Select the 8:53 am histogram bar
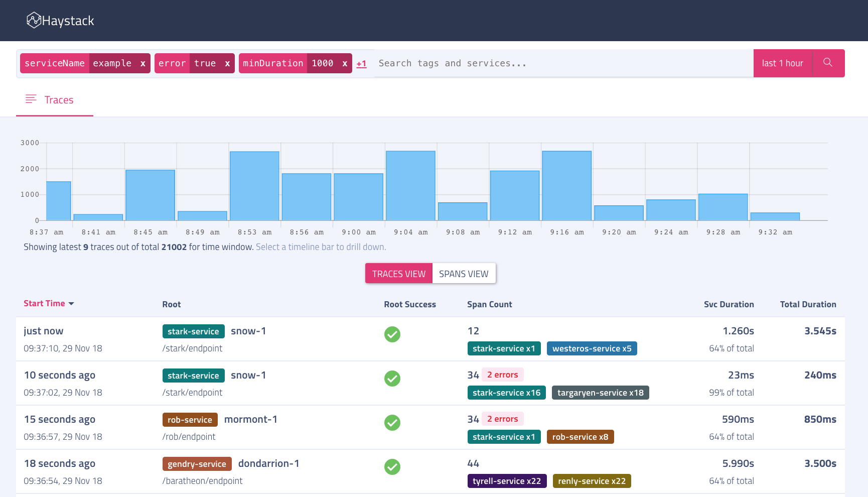The width and height of the screenshot is (868, 497). (254, 186)
